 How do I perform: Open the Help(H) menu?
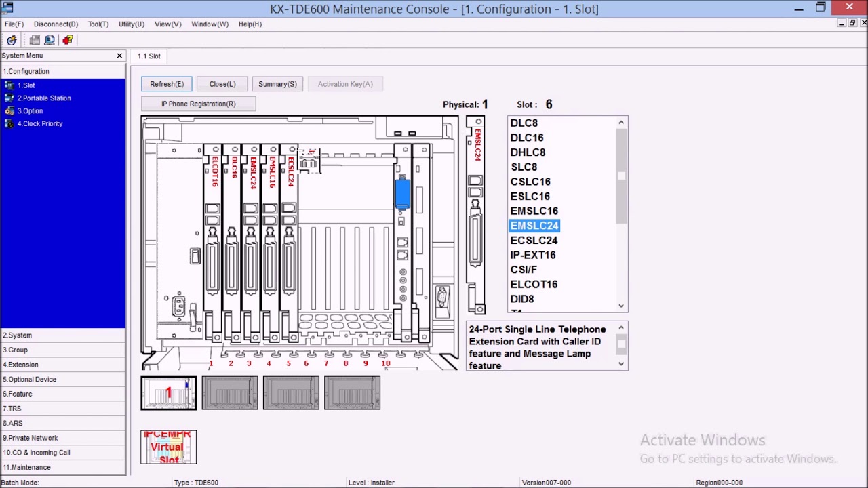pyautogui.click(x=250, y=24)
